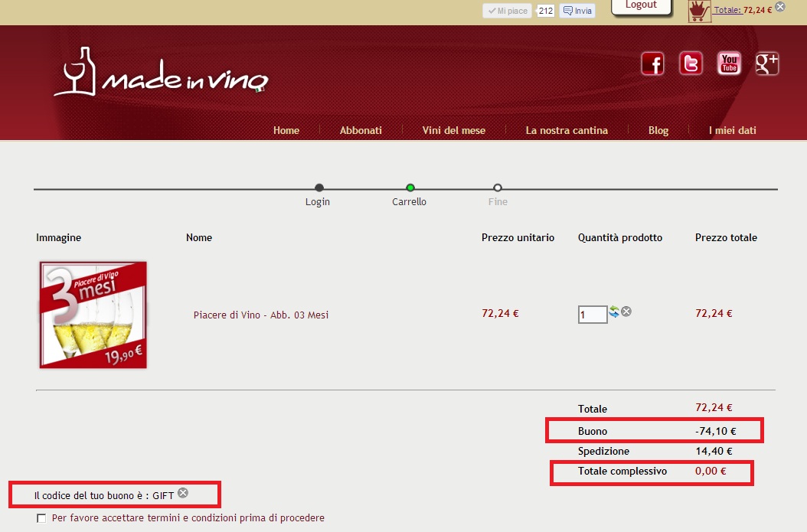Remove the GIFT voucher code

click(183, 493)
